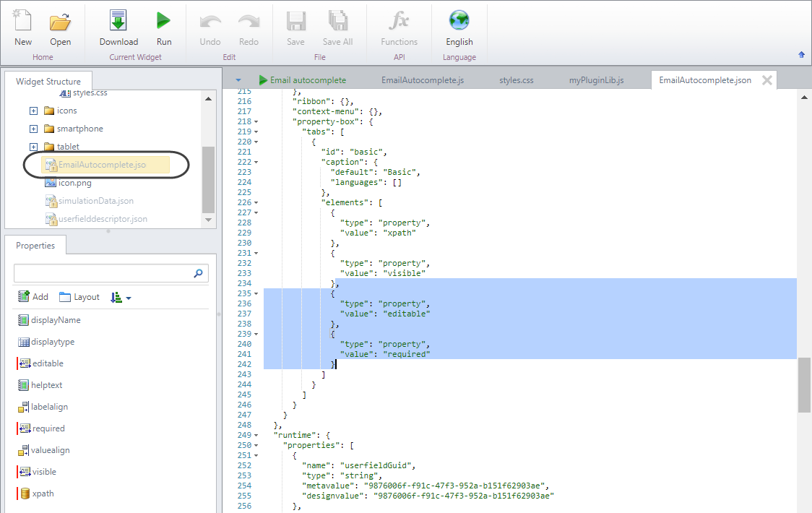Fold the runtime block at line 249

(256, 435)
